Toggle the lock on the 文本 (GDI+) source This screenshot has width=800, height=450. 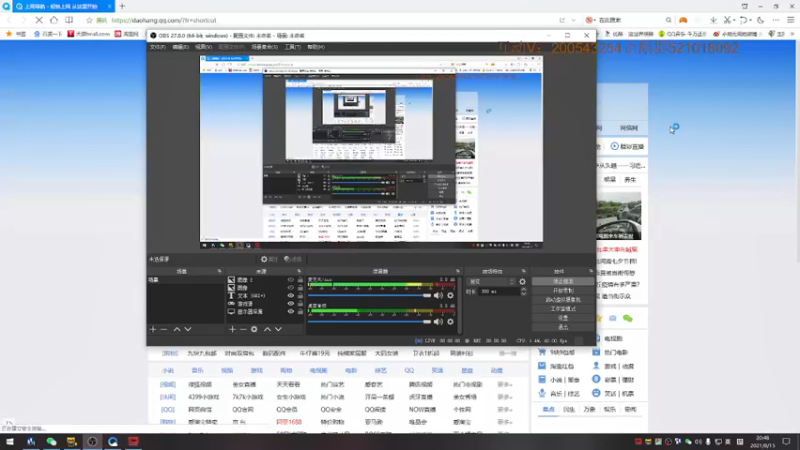[300, 295]
